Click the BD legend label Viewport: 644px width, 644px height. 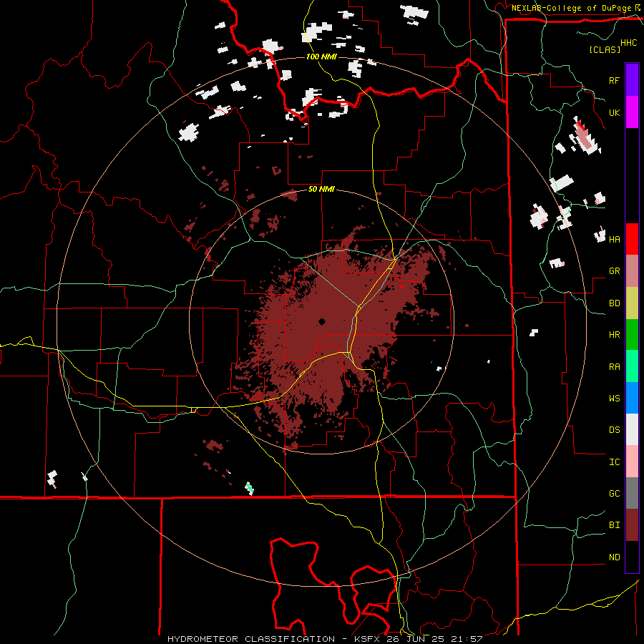614,303
